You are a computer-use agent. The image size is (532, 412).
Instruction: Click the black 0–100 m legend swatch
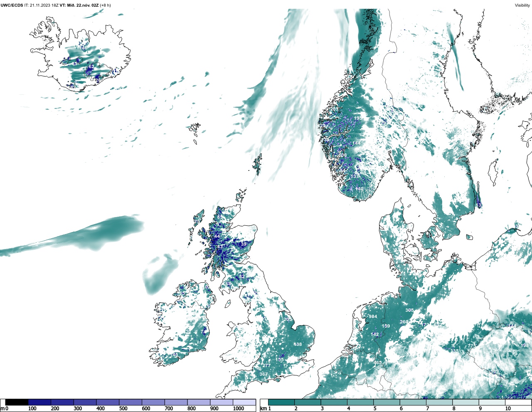pos(17,402)
